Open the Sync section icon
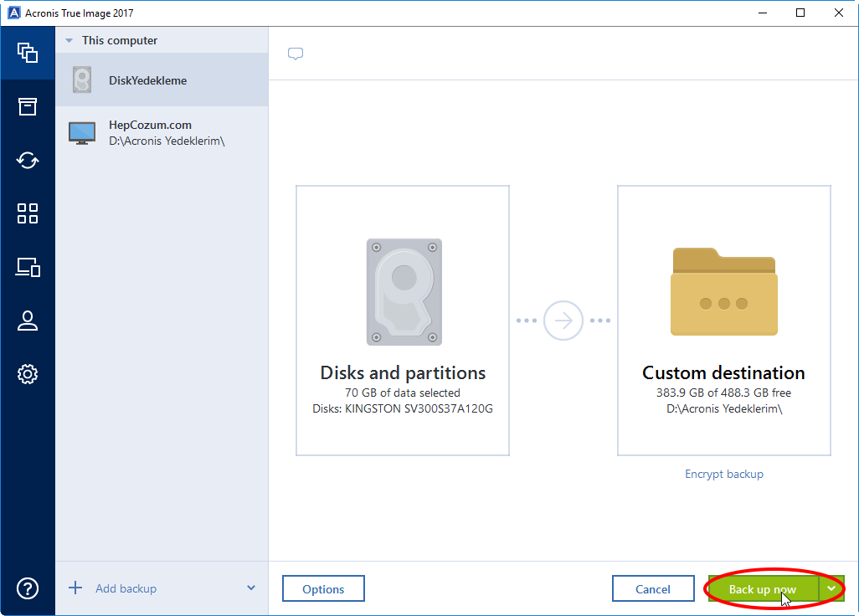Screen dimensions: 859x616 (28, 161)
